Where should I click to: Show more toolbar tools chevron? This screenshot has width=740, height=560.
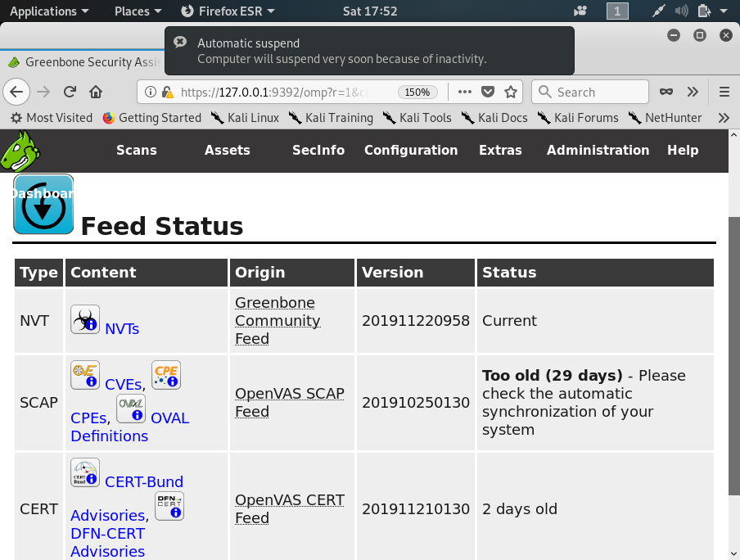(x=693, y=92)
